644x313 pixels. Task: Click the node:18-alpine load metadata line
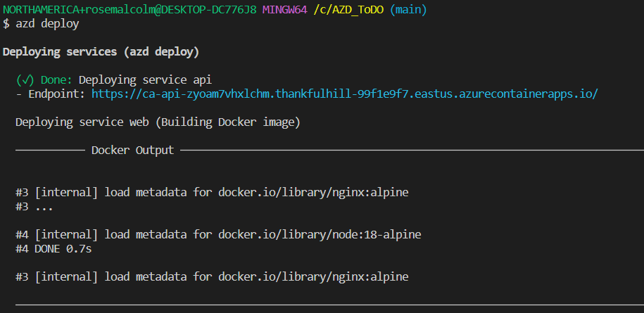218,235
